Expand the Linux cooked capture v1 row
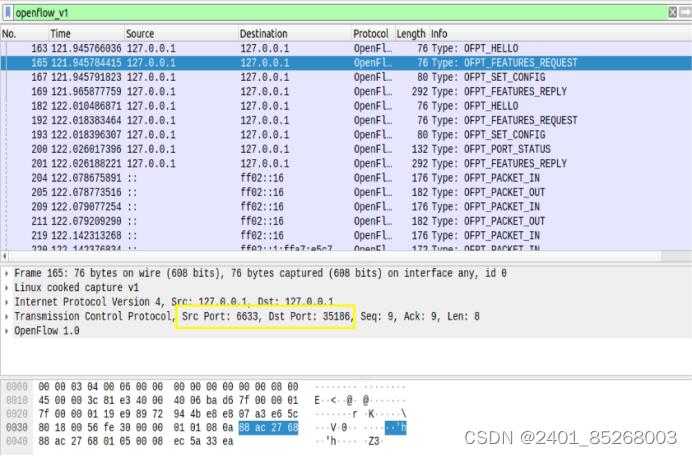 (x=7, y=288)
